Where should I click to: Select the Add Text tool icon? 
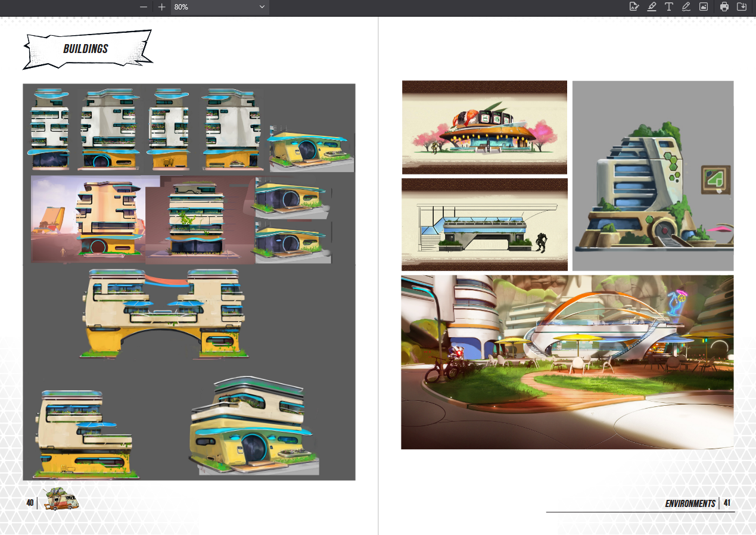pyautogui.click(x=669, y=7)
